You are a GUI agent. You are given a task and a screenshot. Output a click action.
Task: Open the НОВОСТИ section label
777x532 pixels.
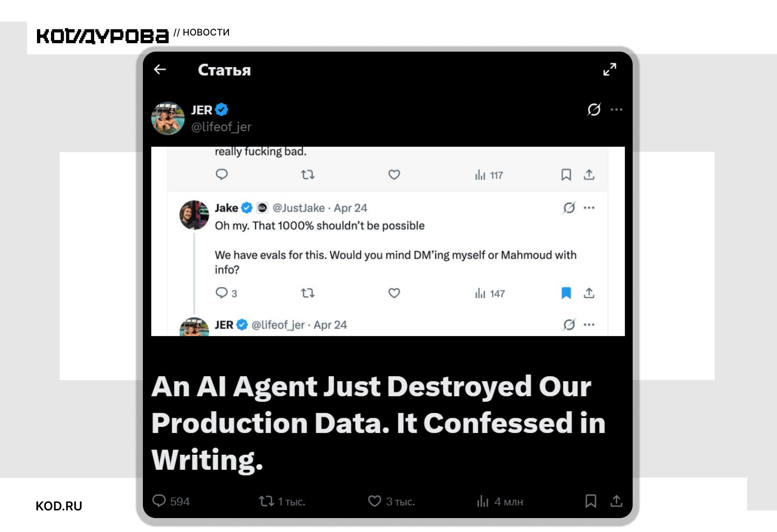click(206, 33)
